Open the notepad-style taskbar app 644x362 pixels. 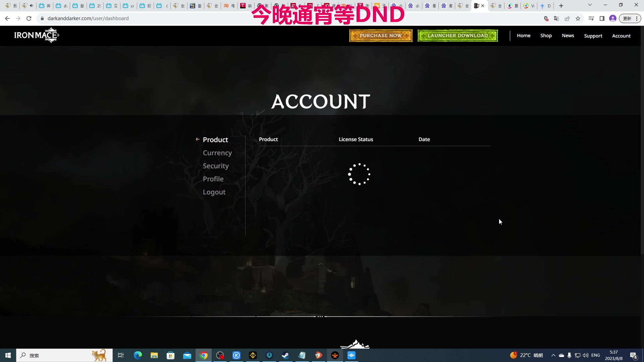tap(302, 355)
